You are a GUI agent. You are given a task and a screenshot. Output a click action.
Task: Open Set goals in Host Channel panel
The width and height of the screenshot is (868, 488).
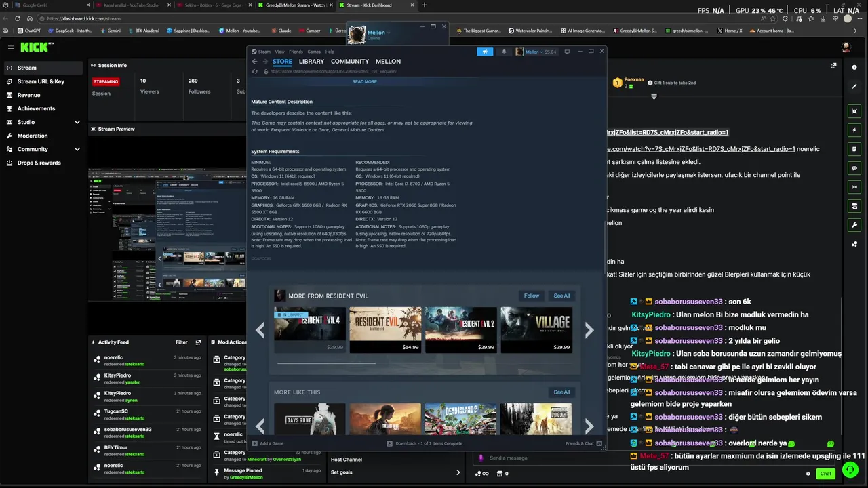pyautogui.click(x=395, y=472)
